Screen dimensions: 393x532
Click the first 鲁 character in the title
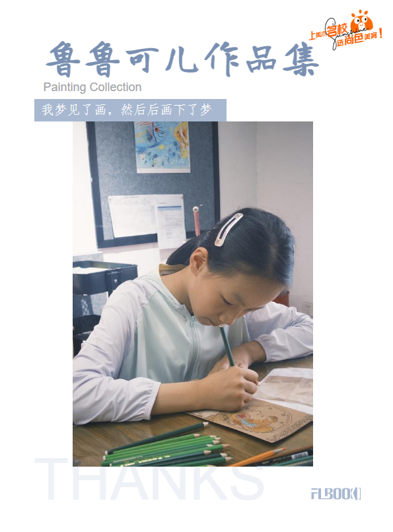(x=63, y=59)
